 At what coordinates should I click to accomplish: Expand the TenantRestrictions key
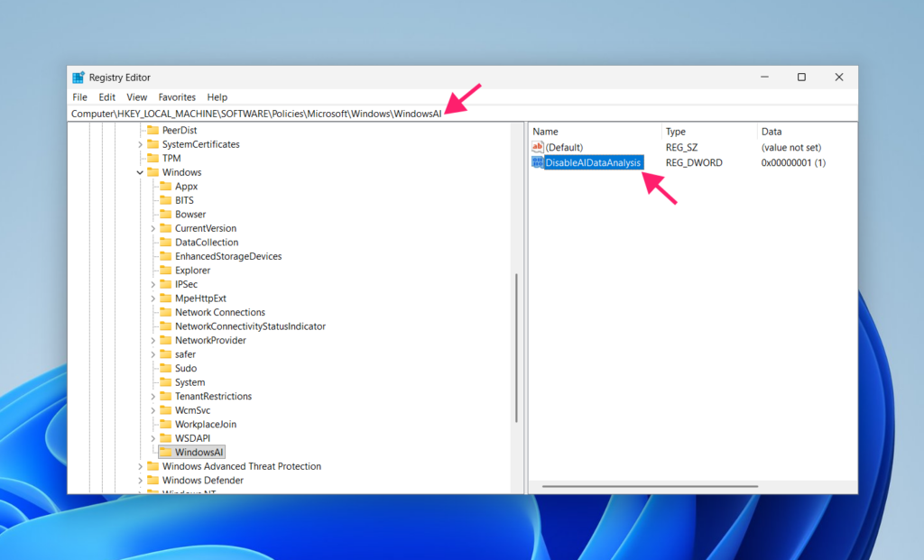tap(153, 396)
